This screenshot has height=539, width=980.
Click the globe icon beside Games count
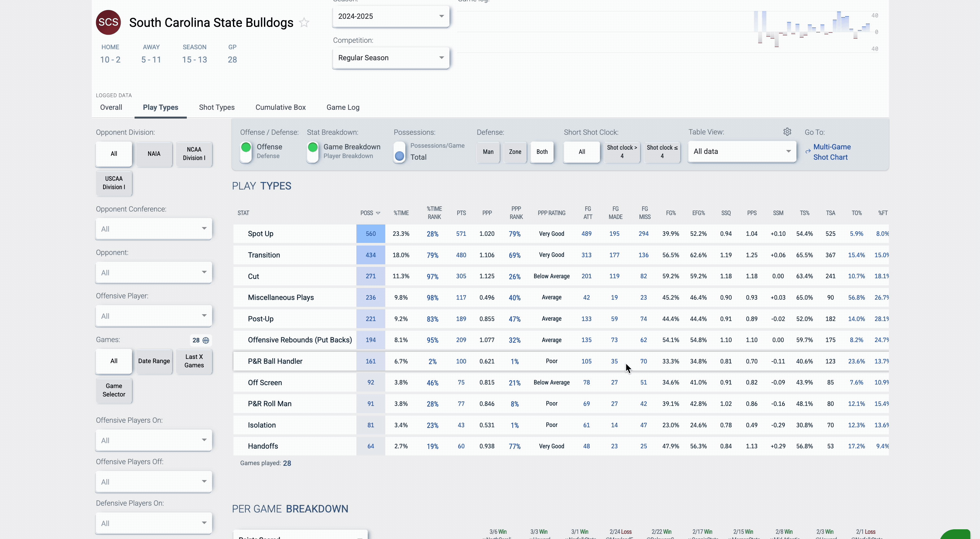206,340
